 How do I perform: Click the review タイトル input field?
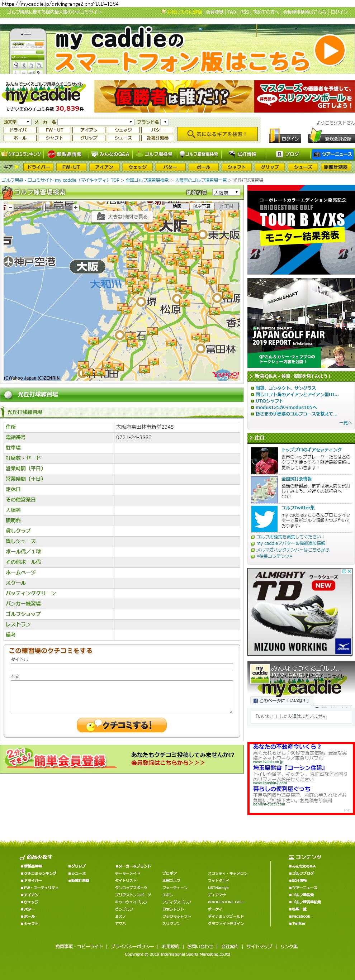[122, 667]
